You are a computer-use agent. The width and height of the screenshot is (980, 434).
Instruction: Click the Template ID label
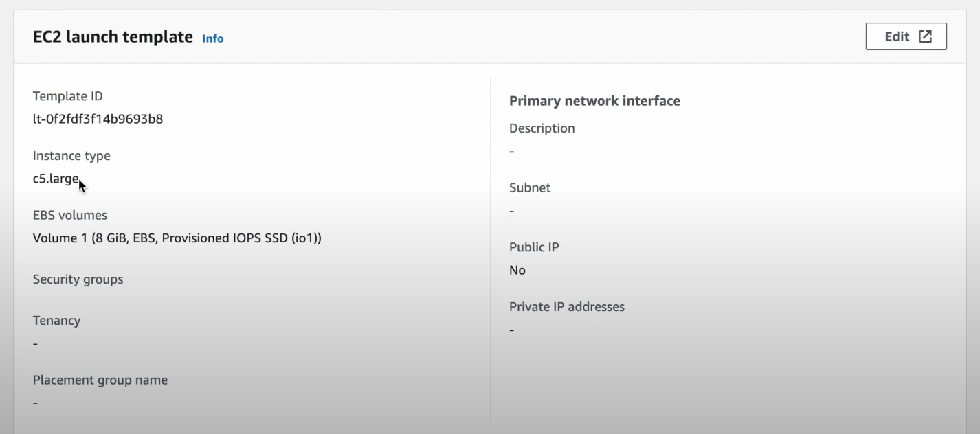[x=67, y=96]
